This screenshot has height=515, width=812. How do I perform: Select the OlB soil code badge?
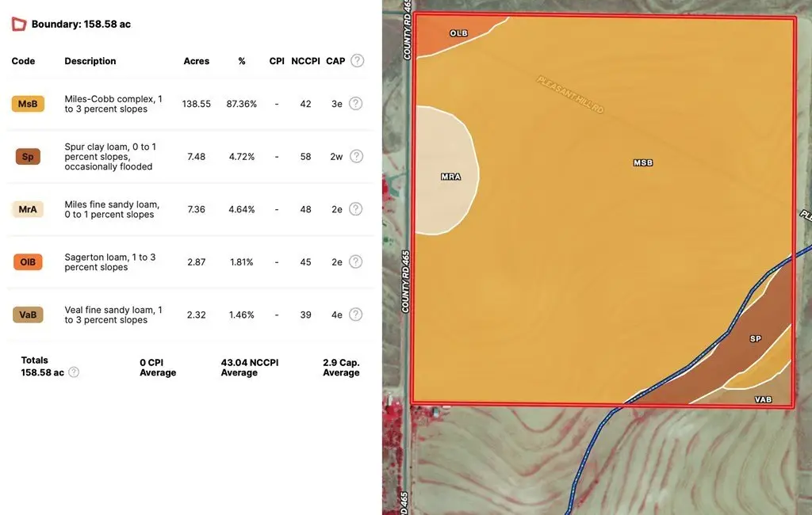[x=28, y=262]
